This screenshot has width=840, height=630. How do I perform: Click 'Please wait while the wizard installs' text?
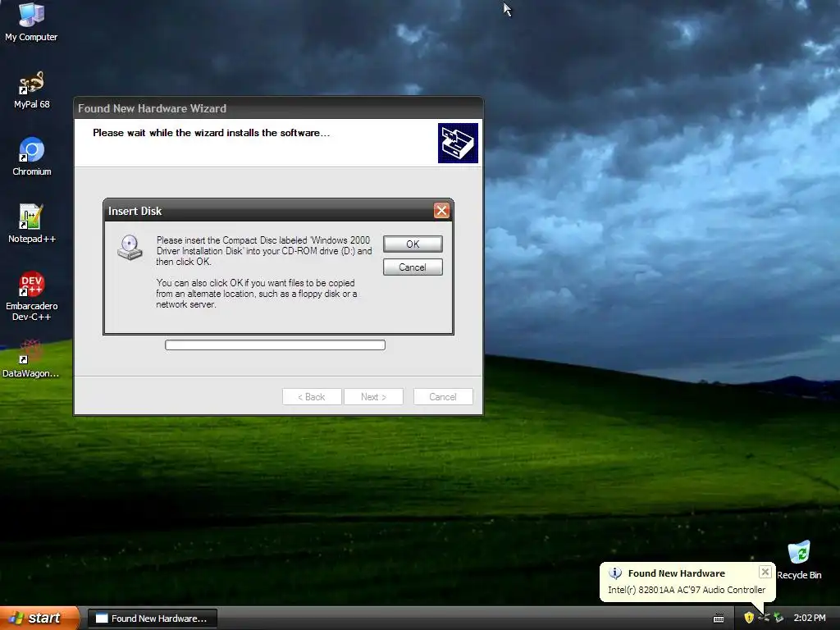pos(211,132)
